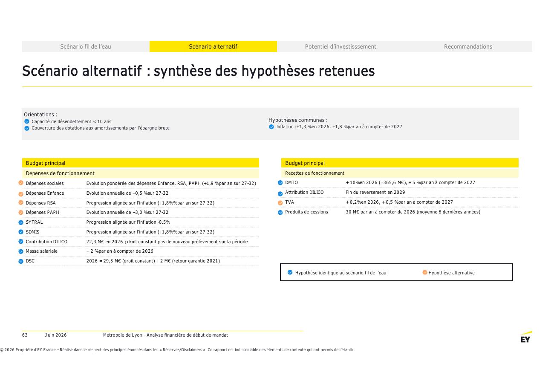Click the blue legend icon for Hypothèse identique
Viewport: 554px width, 392px height.
click(x=290, y=272)
